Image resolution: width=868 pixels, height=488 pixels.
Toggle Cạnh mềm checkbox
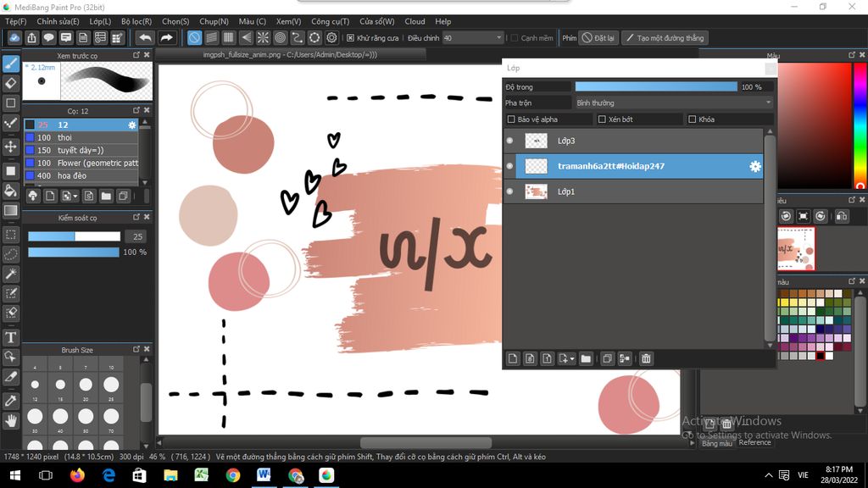[x=515, y=37]
